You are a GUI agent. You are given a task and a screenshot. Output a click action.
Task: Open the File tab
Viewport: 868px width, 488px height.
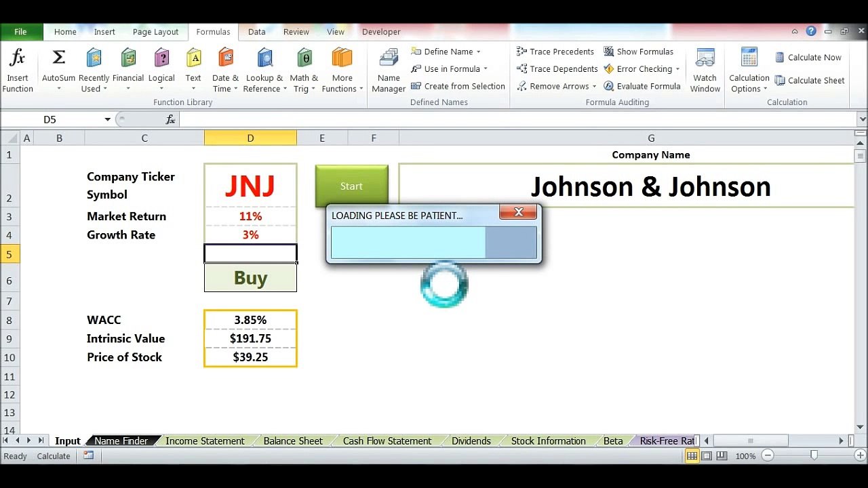pyautogui.click(x=21, y=32)
